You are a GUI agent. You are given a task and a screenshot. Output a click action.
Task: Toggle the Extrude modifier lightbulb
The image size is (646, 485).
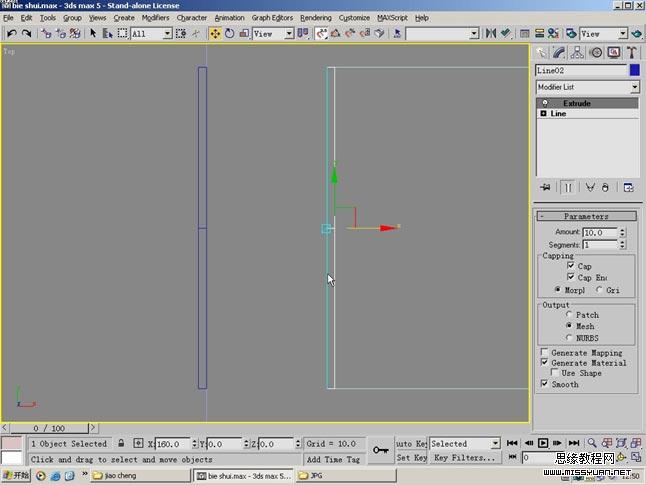[545, 103]
